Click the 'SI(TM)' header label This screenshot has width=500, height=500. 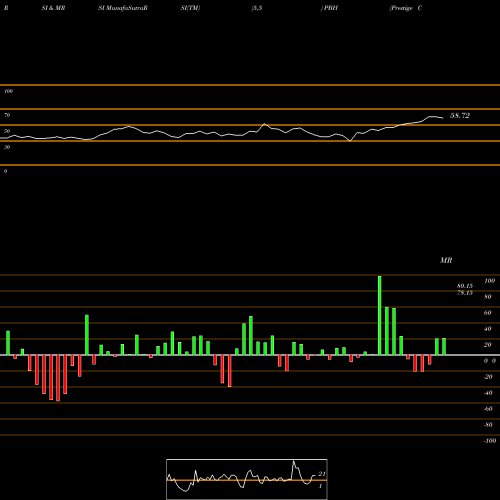tap(190, 8)
